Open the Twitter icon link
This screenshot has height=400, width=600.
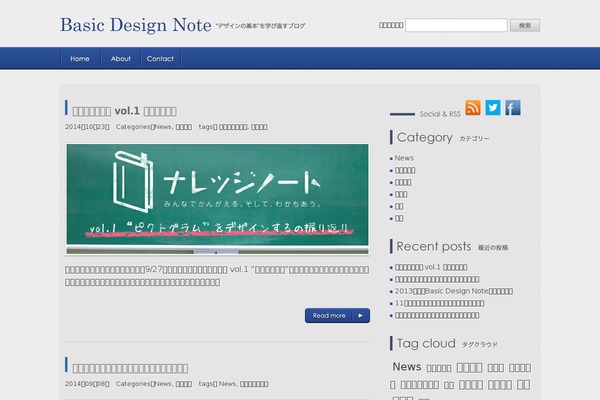493,108
